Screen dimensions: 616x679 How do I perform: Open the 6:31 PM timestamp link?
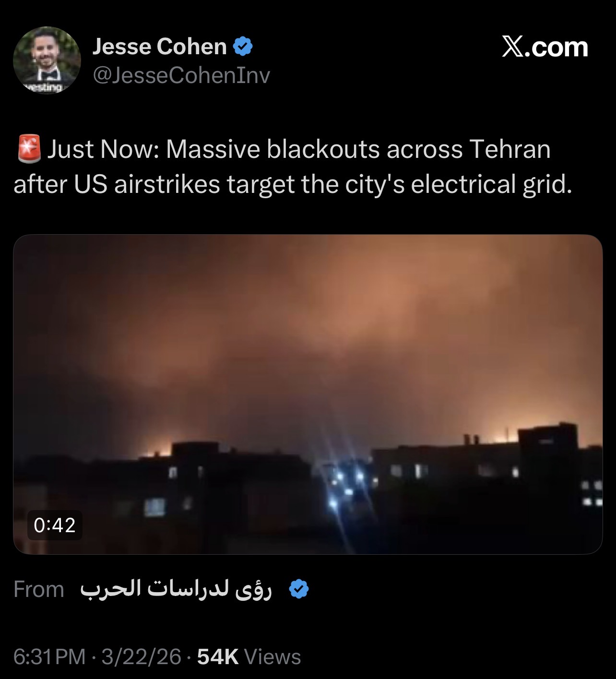click(x=49, y=656)
